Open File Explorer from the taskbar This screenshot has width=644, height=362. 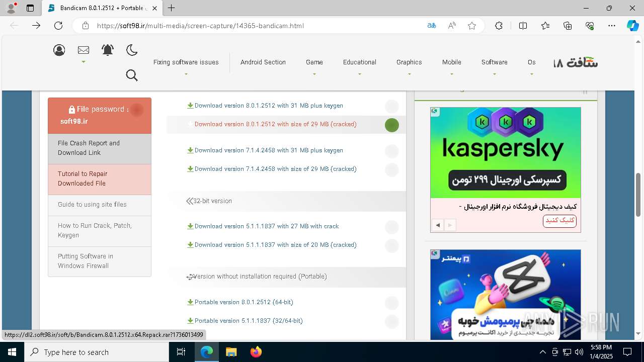point(231,352)
